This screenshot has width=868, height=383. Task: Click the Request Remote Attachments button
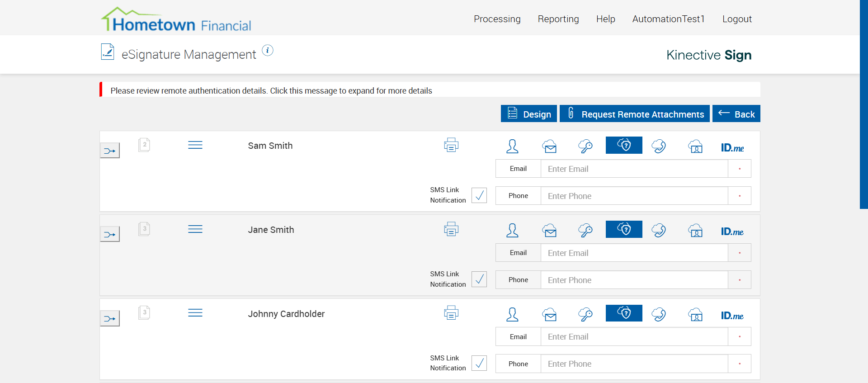634,114
